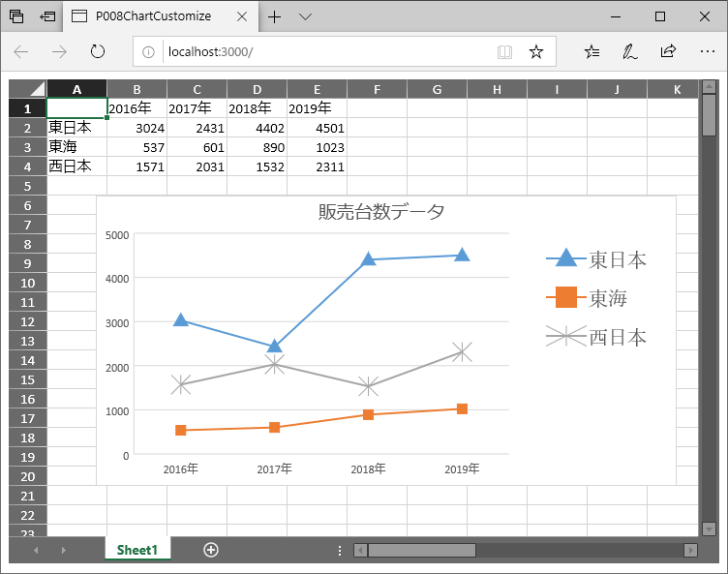Click the browser back arrow
Viewport: 728px width, 574px height.
(21, 51)
